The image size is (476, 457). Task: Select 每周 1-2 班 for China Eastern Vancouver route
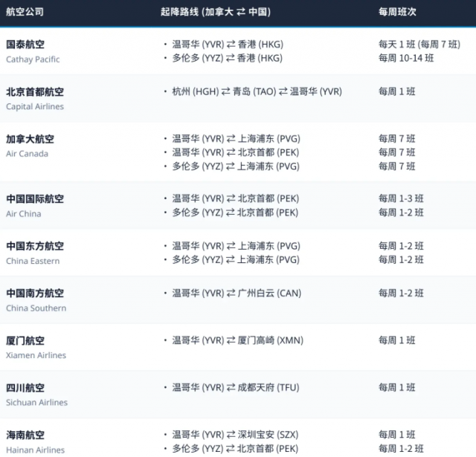pyautogui.click(x=401, y=246)
